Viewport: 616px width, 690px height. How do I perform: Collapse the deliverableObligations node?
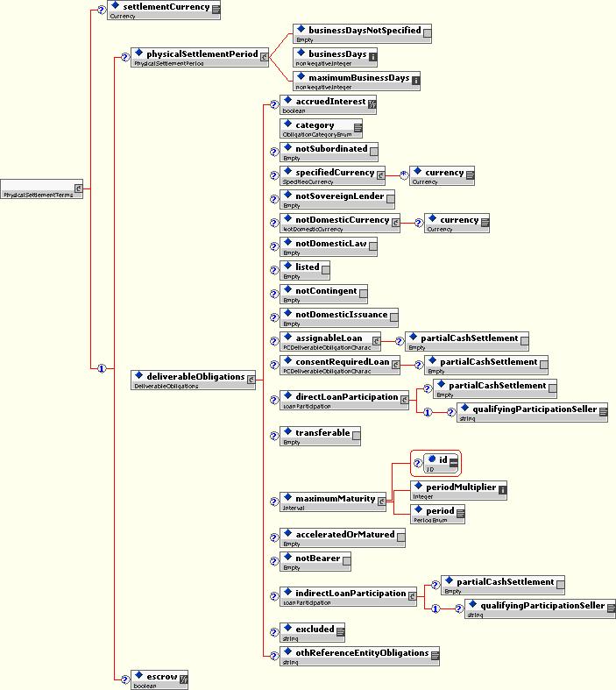point(251,380)
